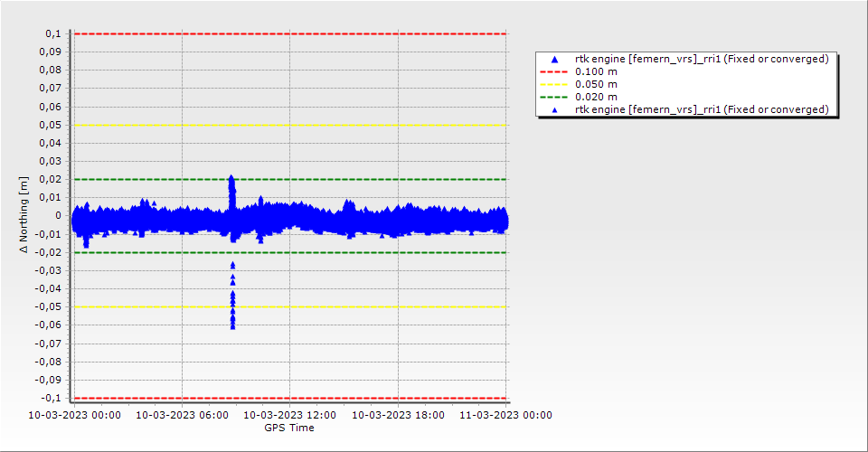Click the red dashed line sample in the legend
This screenshot has height=452, width=868.
pos(554,72)
